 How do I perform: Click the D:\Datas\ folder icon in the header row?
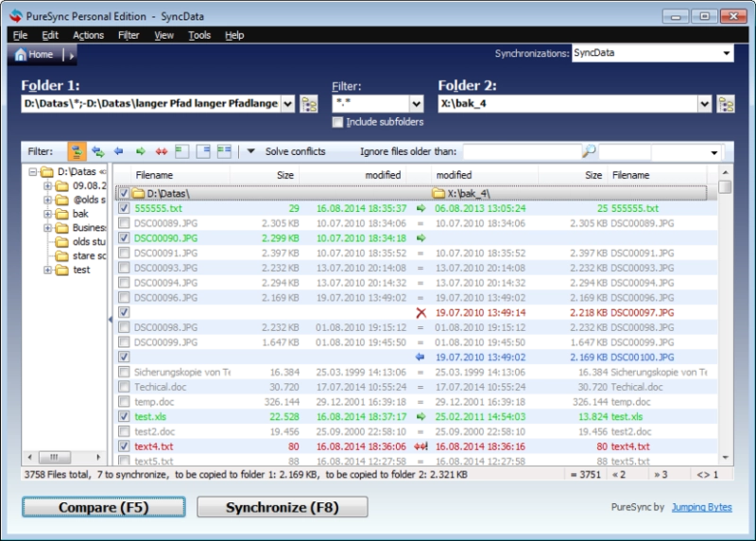point(138,194)
